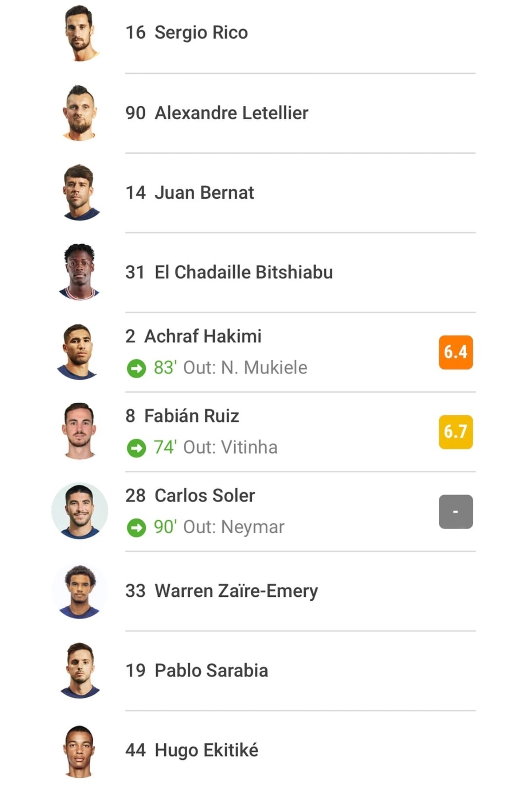Tap Alexandre Letellier's player photo
Viewport: 532px width, 802px height.
click(x=80, y=113)
